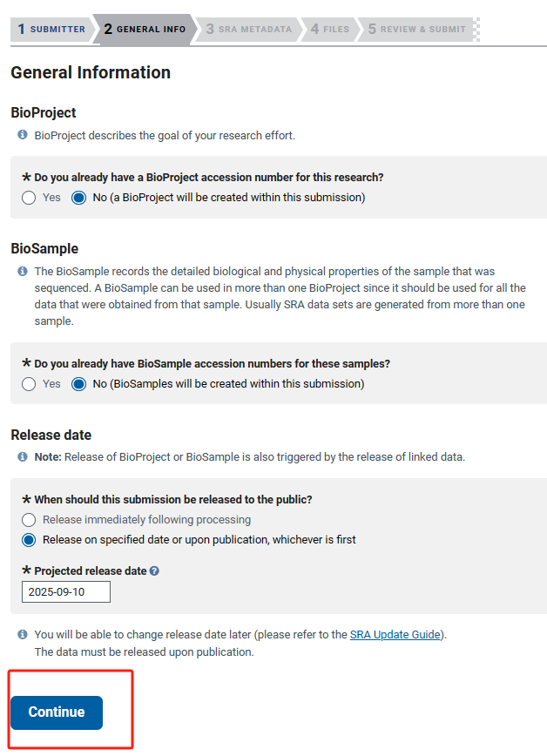
Task: Click the projected release date field
Action: pos(66,591)
